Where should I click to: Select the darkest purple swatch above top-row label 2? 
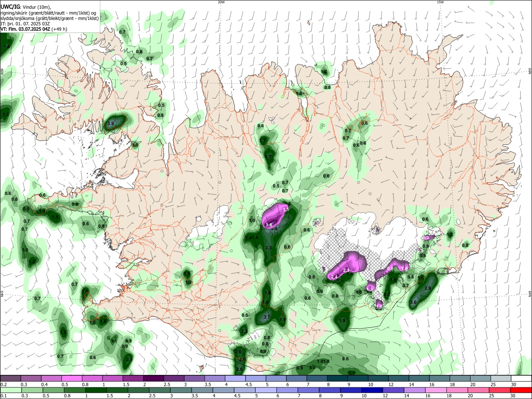click(x=153, y=379)
